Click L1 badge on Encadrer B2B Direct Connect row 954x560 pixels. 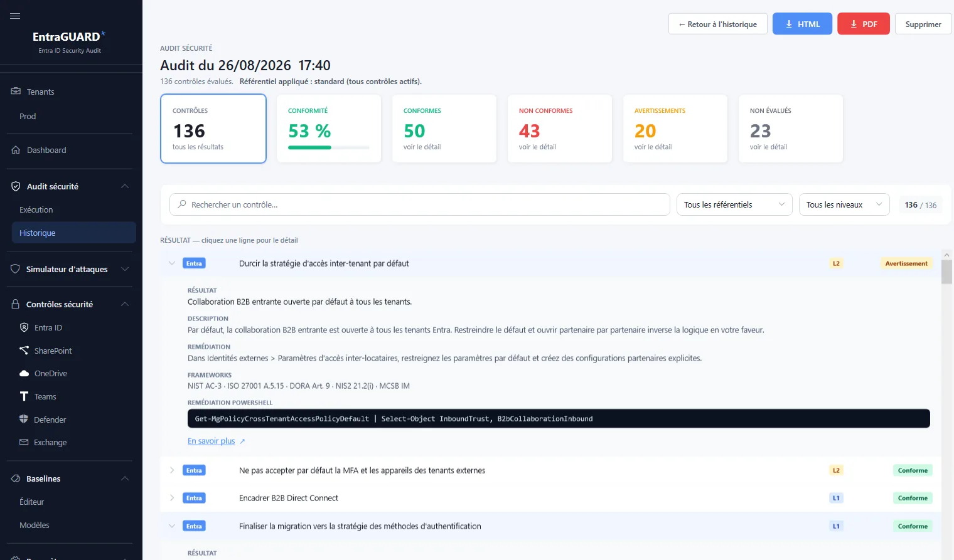coord(836,498)
